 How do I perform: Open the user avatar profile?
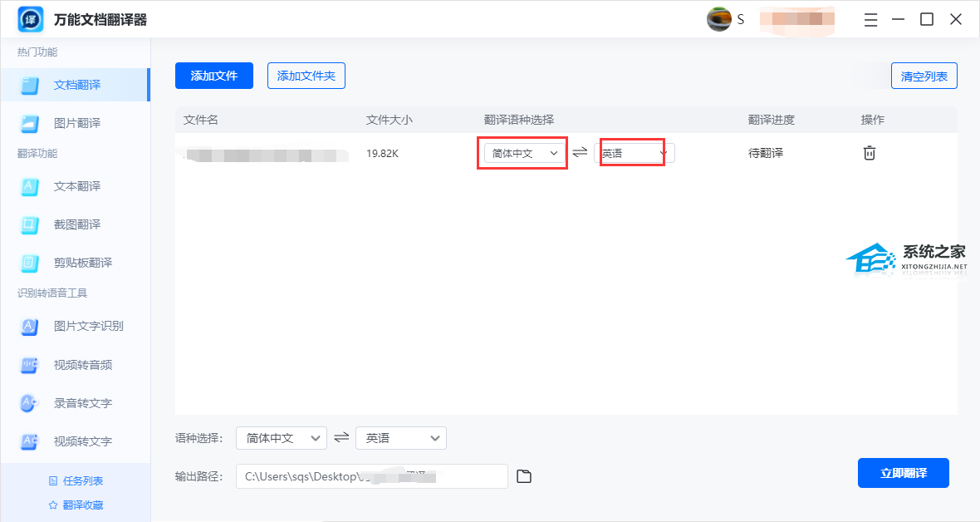coord(718,19)
